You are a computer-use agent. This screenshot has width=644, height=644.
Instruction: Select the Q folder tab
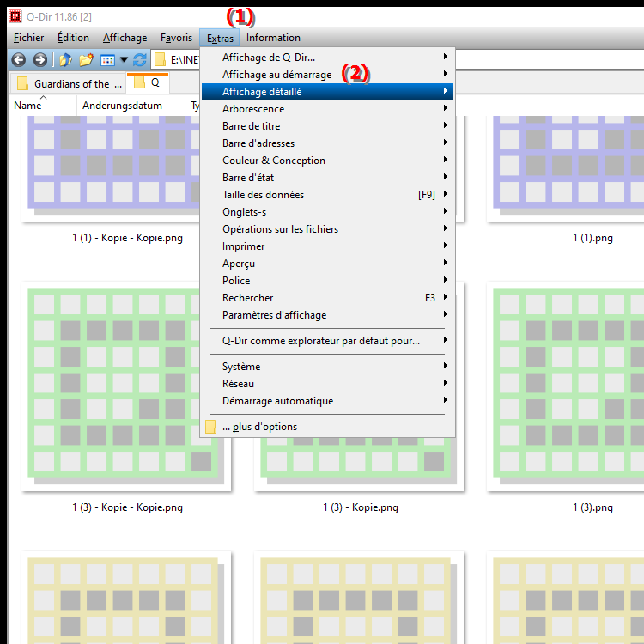pyautogui.click(x=148, y=83)
